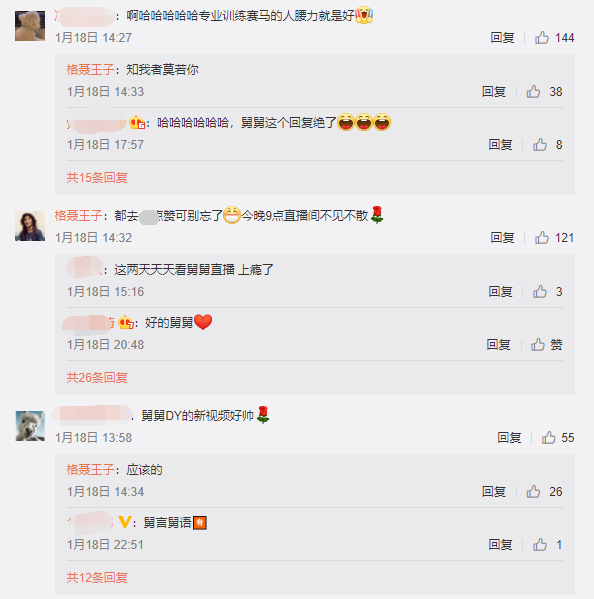
Task: Like the reply '应该的'
Action: pos(544,492)
